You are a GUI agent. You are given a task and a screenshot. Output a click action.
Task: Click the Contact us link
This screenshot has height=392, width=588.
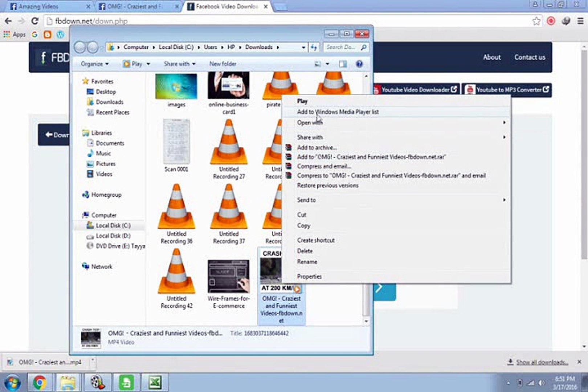pyautogui.click(x=529, y=57)
